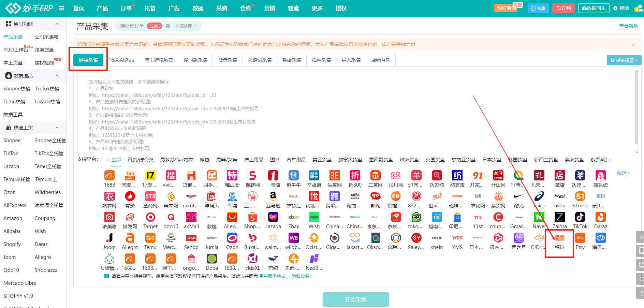Filter platforms by 美区货盘 category
The width and height of the screenshot is (644, 308).
322,160
